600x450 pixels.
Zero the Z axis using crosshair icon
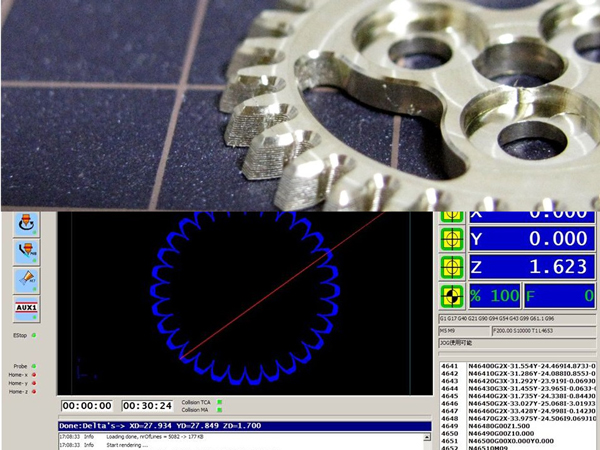point(452,267)
